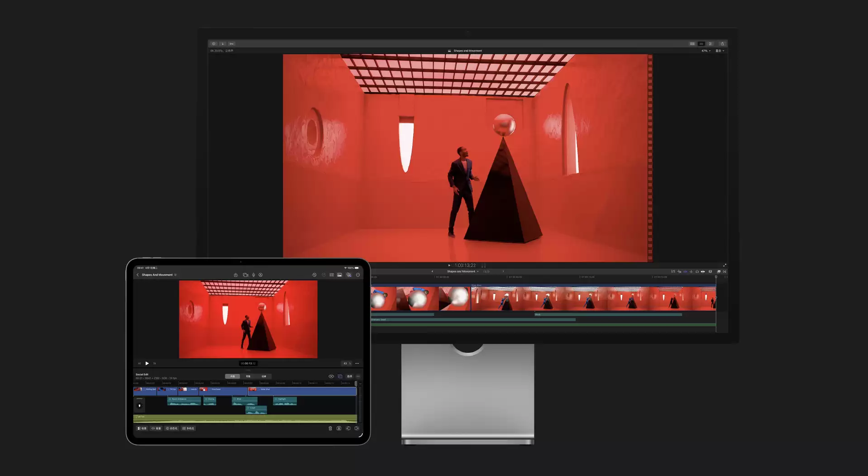Image resolution: width=868 pixels, height=476 pixels.
Task: Enter full screen from Mac viewer corner arrows
Action: [725, 265]
